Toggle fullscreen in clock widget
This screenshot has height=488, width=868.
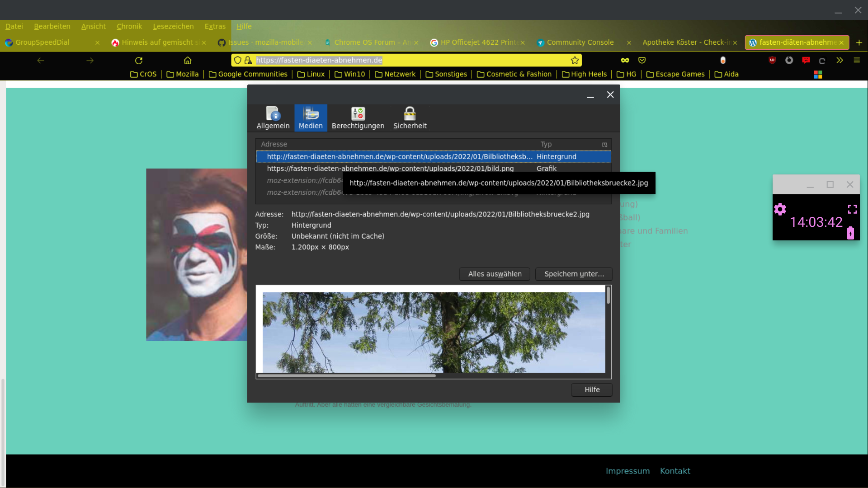[x=852, y=209]
